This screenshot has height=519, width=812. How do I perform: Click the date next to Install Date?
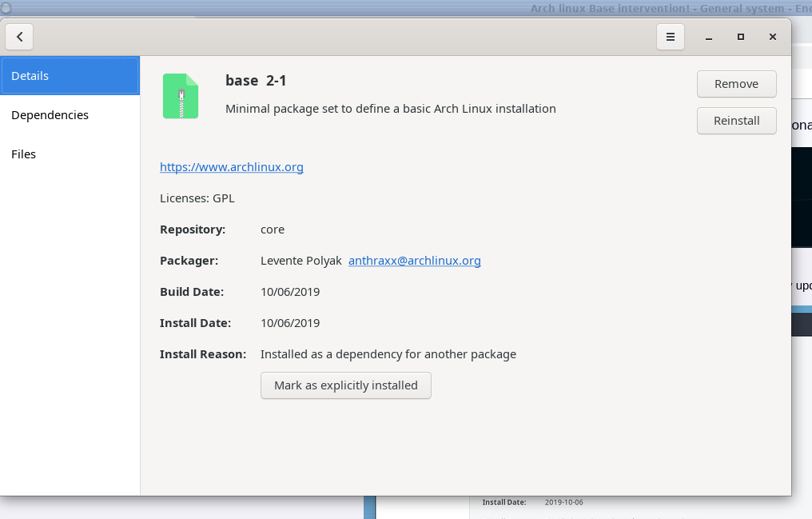(290, 323)
